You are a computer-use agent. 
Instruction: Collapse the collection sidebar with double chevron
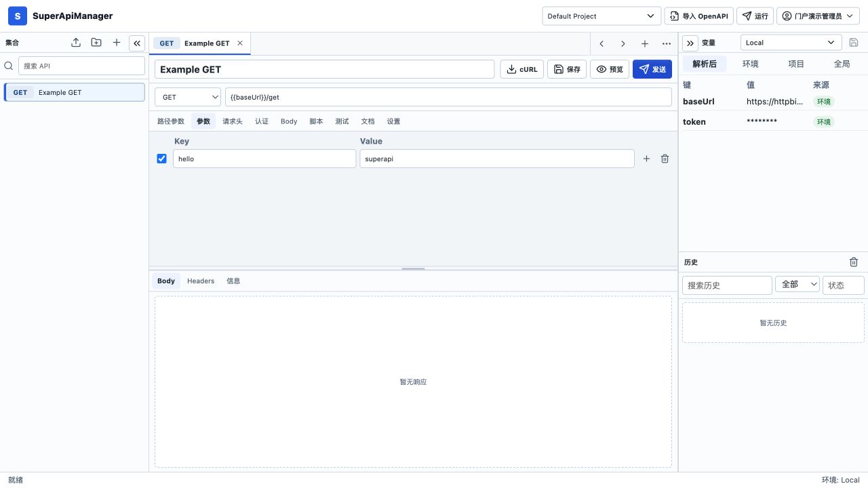pyautogui.click(x=136, y=43)
